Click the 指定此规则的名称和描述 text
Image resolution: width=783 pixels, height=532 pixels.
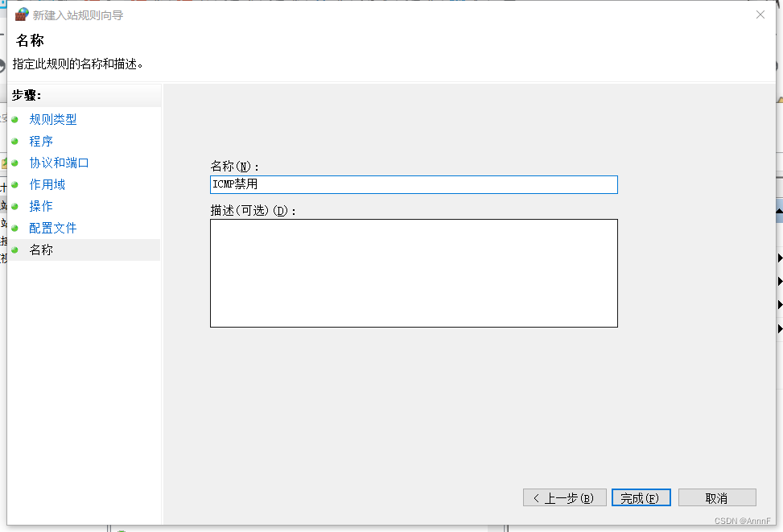click(x=77, y=64)
